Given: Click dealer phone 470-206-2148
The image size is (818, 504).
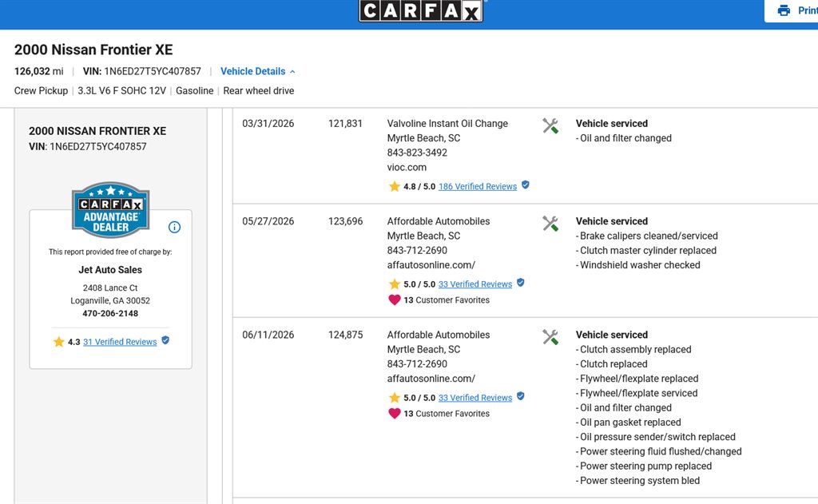Looking at the screenshot, I should [x=110, y=314].
